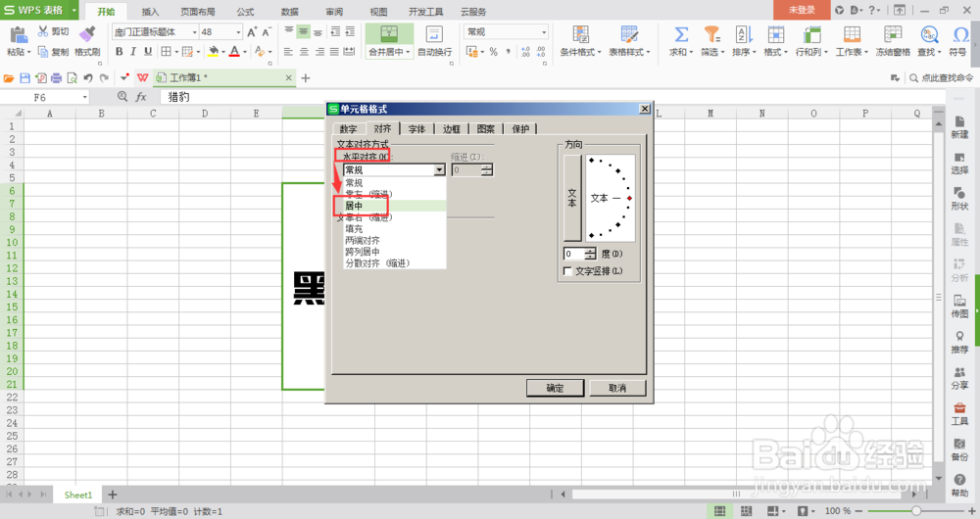Toggle middle vertical align in ribbon

coord(303,31)
